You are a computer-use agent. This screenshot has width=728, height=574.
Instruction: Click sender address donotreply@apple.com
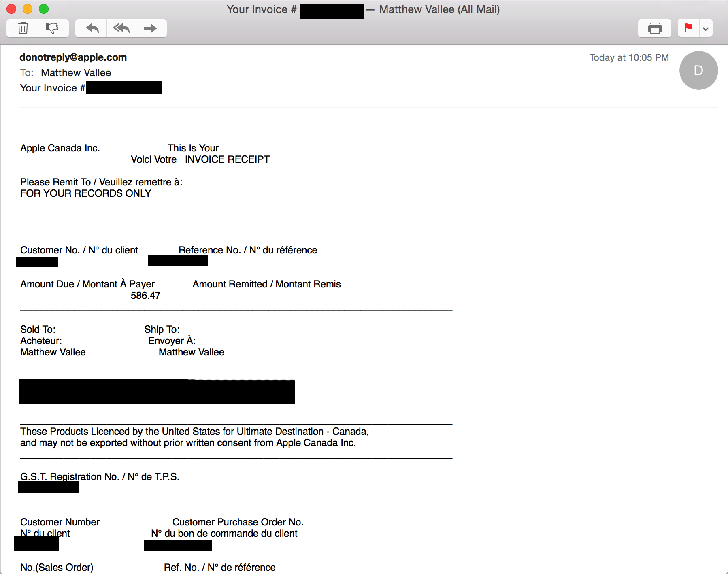73,57
